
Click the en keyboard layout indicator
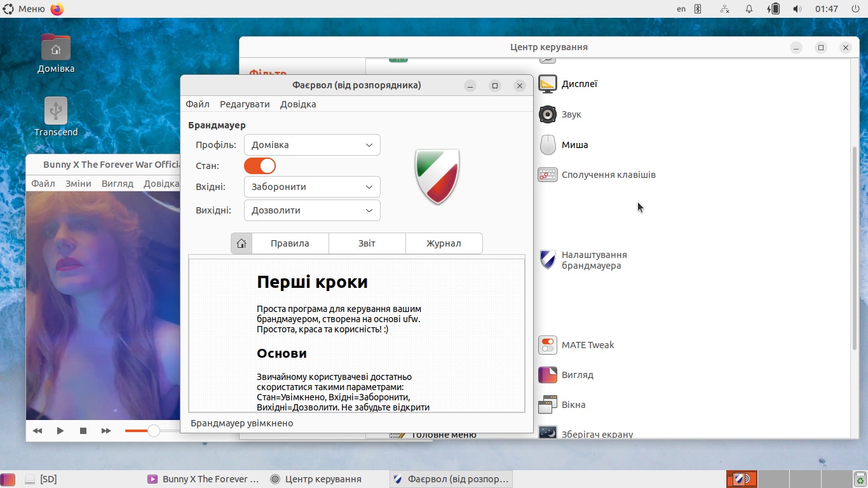[681, 9]
